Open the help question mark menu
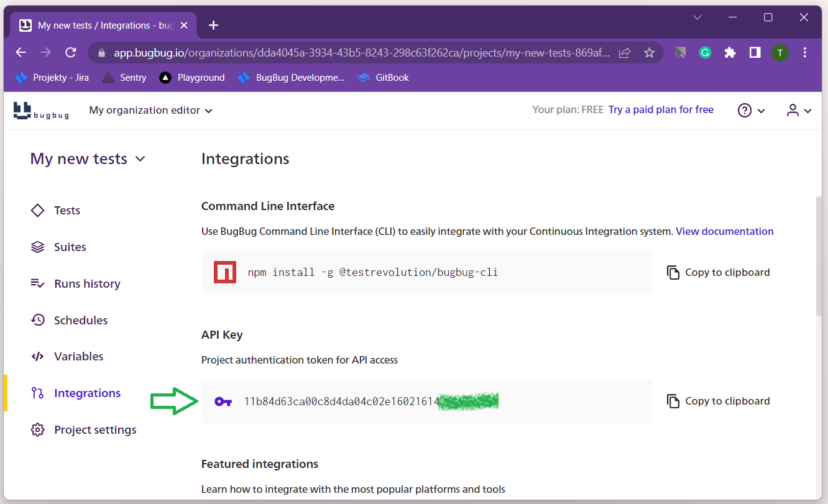828x504 pixels. coord(751,110)
